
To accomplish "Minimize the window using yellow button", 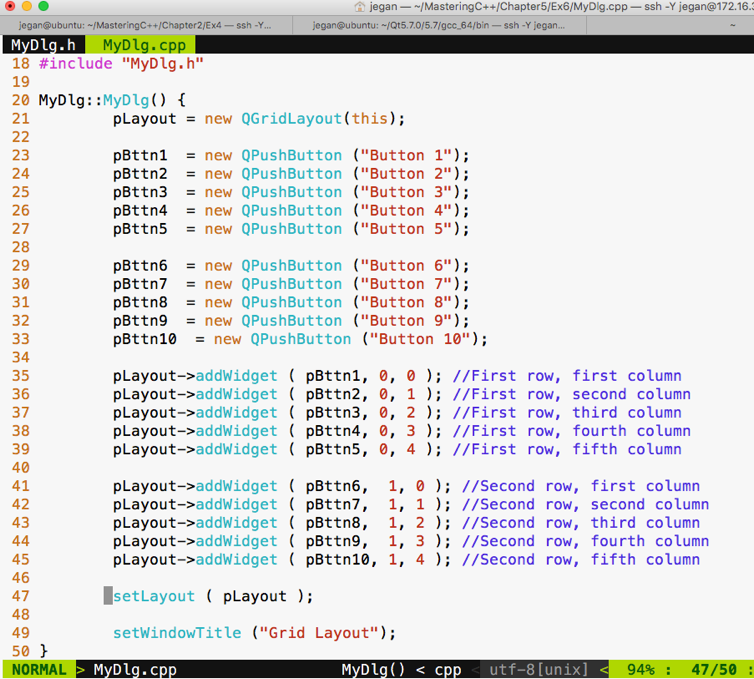I will click(27, 7).
